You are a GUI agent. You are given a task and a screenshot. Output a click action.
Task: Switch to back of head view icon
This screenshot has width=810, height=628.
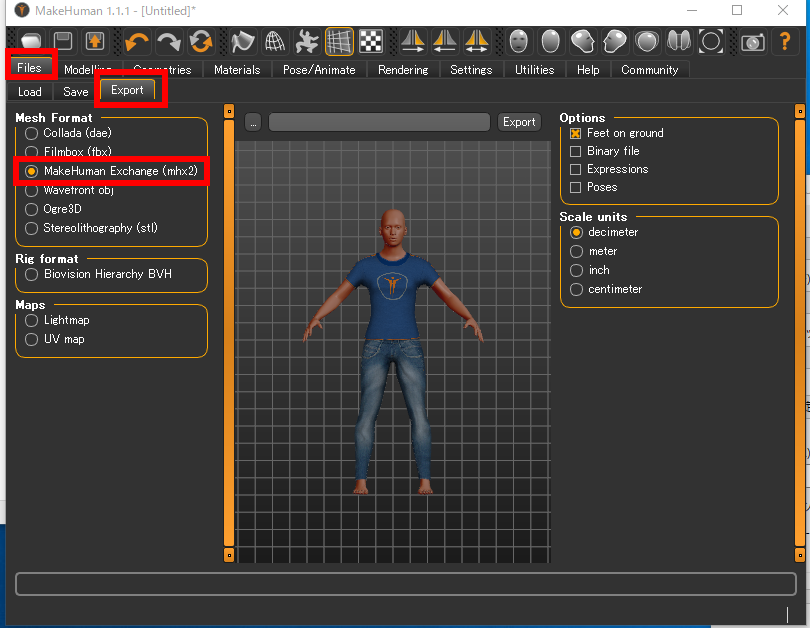551,41
